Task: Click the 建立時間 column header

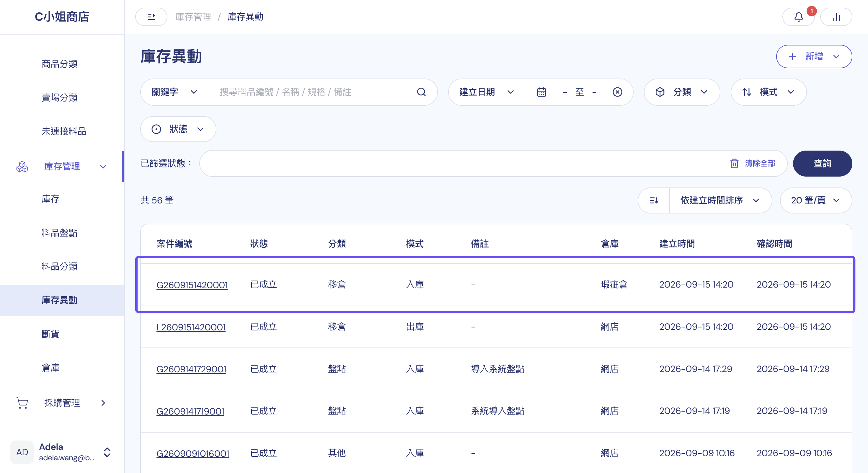Action: point(677,244)
